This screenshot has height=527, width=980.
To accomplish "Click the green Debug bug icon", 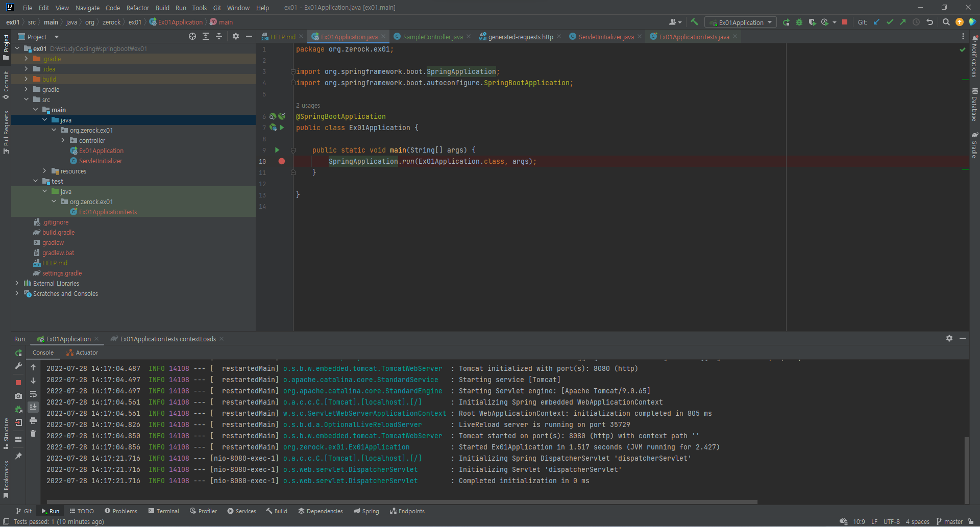I will [799, 22].
